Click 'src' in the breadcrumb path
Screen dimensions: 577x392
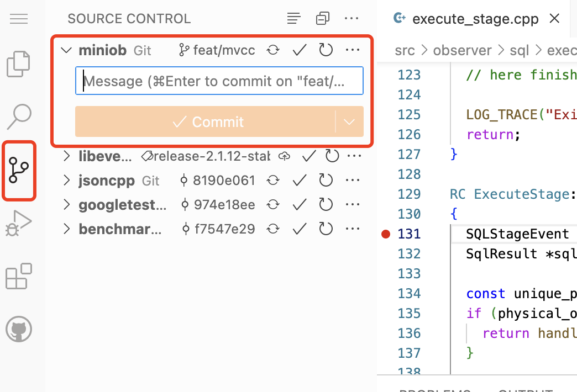(405, 50)
